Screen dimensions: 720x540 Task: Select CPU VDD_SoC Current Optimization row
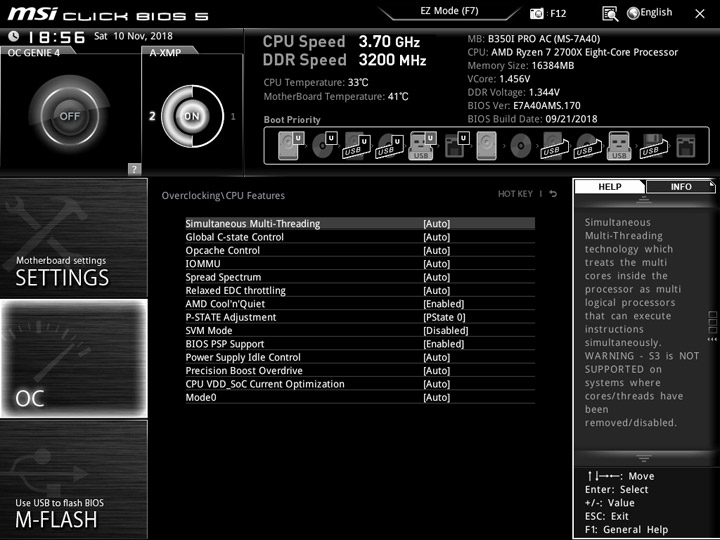point(360,383)
